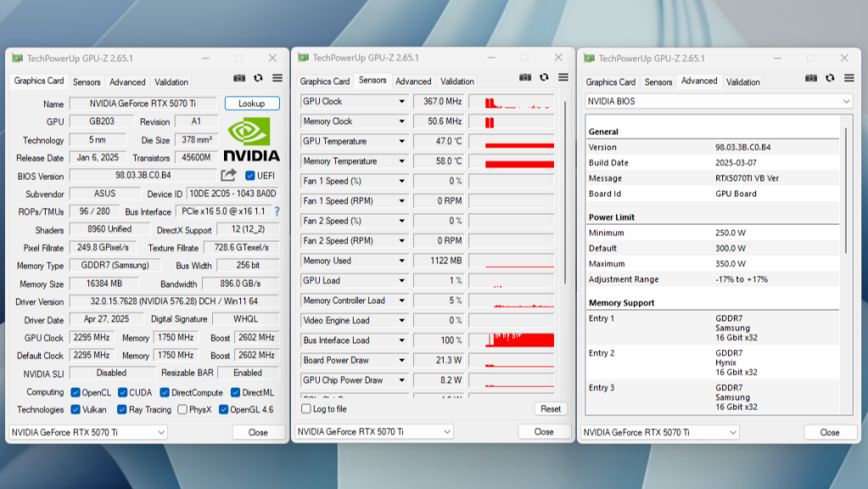The width and height of the screenshot is (868, 489).
Task: Toggle the OpenGL 4.6 checkbox
Action: (x=224, y=410)
